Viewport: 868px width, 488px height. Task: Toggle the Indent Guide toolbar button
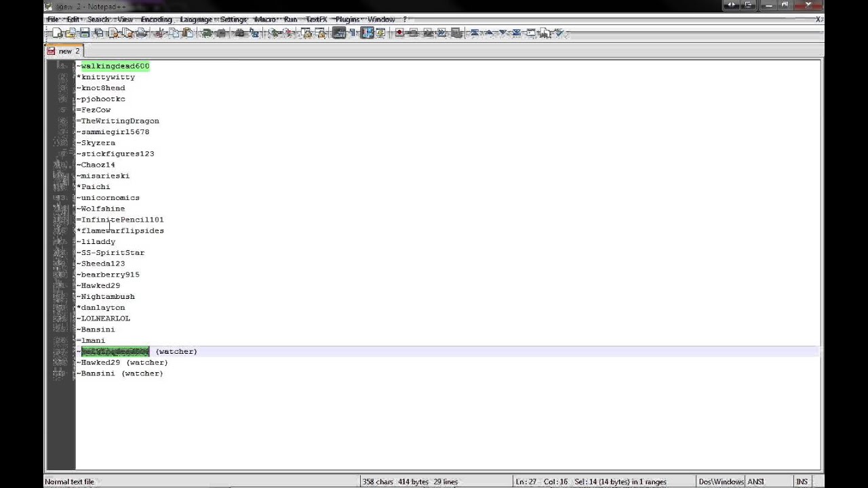pyautogui.click(x=367, y=33)
